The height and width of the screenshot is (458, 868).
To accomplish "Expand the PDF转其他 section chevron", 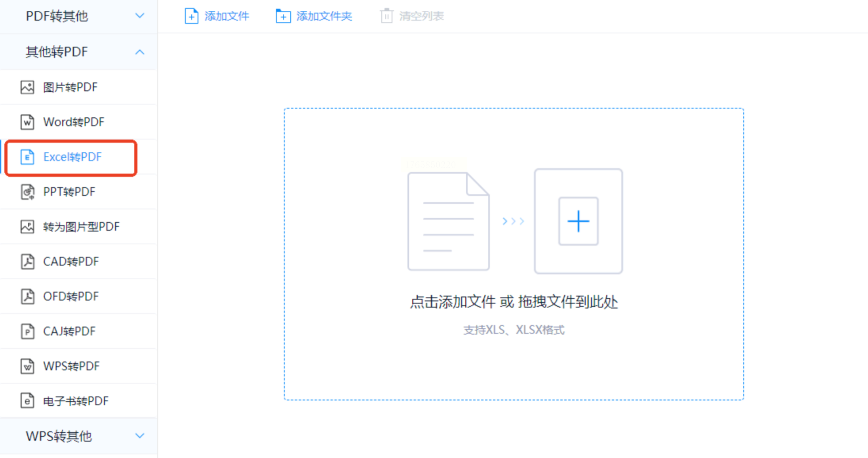I will click(139, 16).
